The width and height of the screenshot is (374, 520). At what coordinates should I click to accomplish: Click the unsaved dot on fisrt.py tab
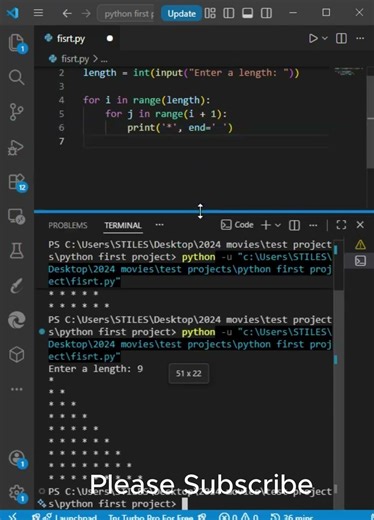110,39
